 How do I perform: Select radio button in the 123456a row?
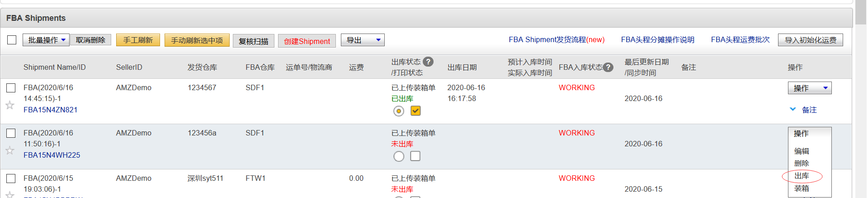[x=399, y=156]
